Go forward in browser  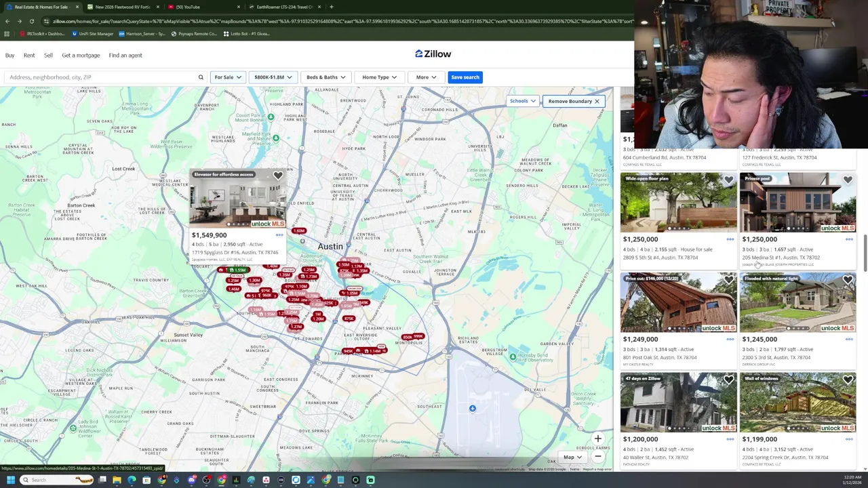point(19,21)
